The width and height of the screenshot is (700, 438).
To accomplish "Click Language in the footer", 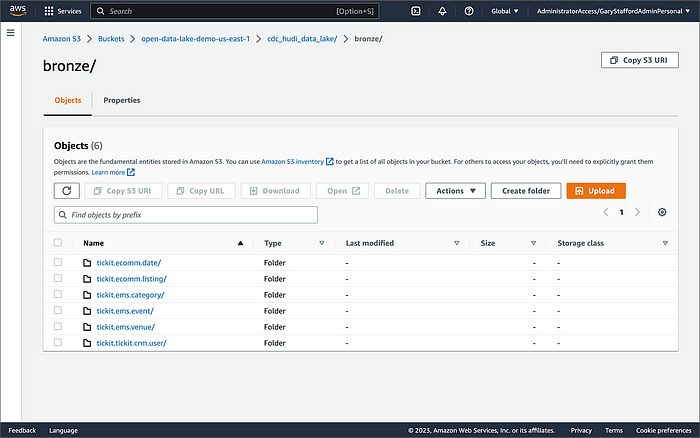I will pyautogui.click(x=63, y=430).
